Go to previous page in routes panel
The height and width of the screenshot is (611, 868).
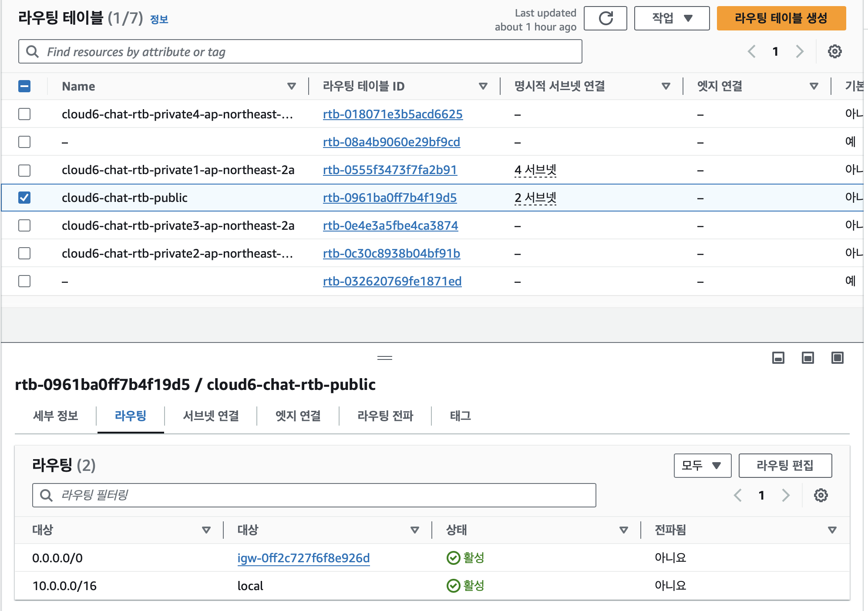pos(738,495)
